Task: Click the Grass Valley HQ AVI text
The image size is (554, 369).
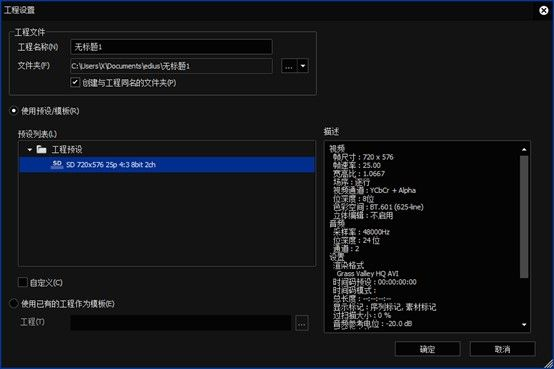Action: [367, 274]
